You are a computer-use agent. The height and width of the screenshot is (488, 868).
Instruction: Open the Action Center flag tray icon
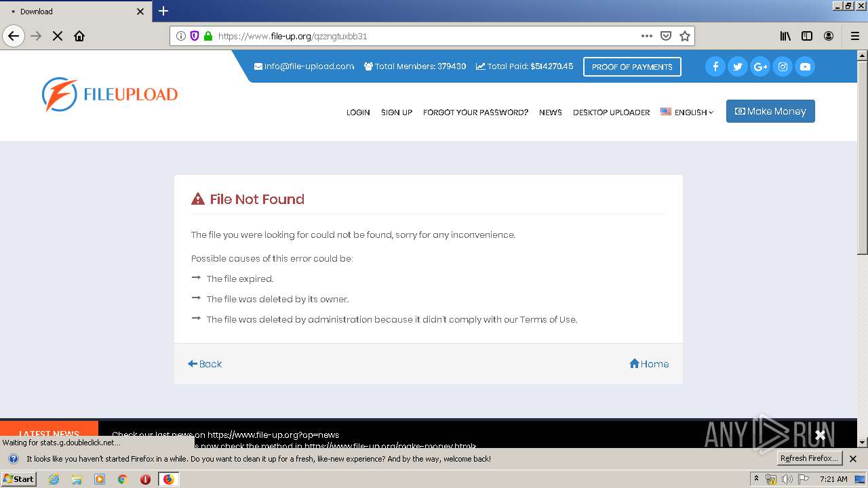pyautogui.click(x=804, y=479)
